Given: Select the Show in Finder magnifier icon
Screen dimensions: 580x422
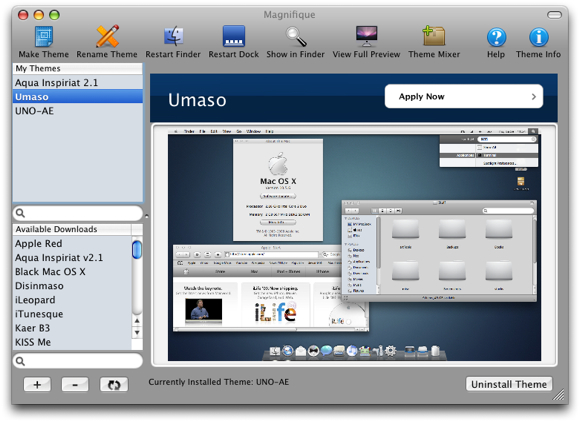Looking at the screenshot, I should [295, 36].
